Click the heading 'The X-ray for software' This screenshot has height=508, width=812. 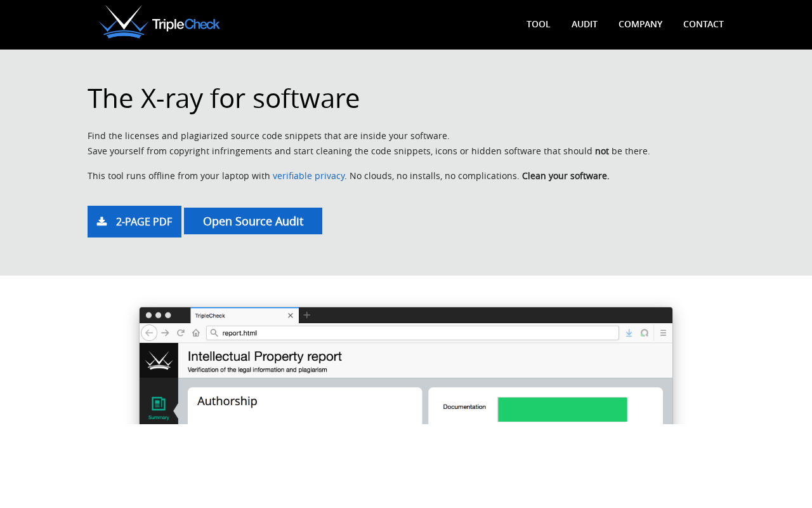point(224,98)
